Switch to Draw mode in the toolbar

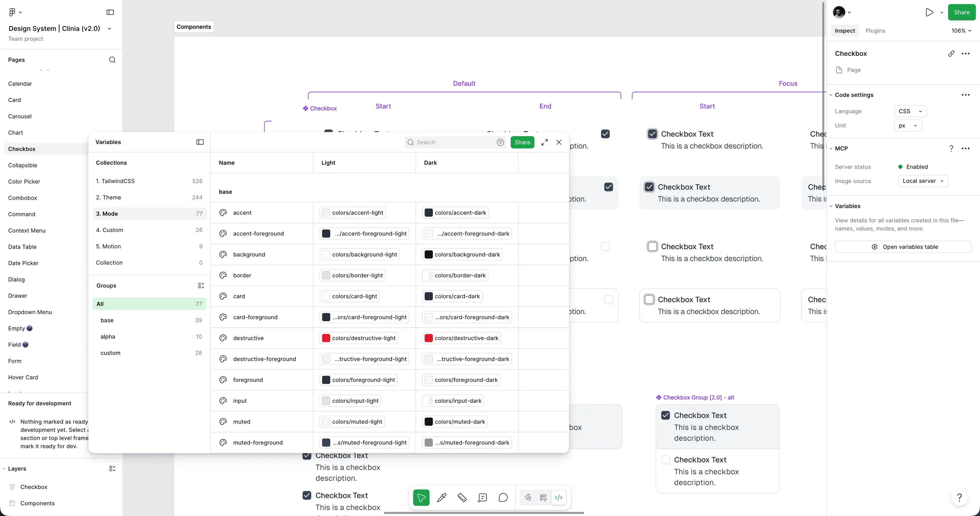pos(528,498)
